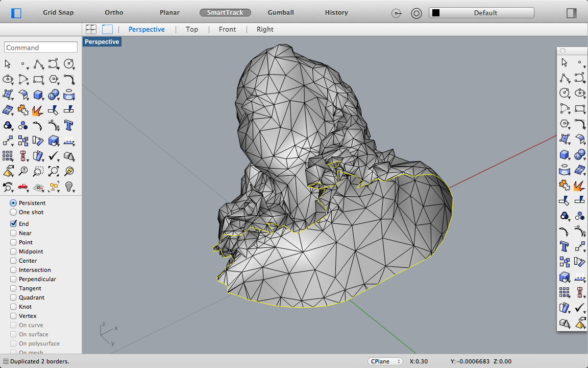Switch to the Front viewport tab
The image size is (588, 368).
click(x=227, y=29)
